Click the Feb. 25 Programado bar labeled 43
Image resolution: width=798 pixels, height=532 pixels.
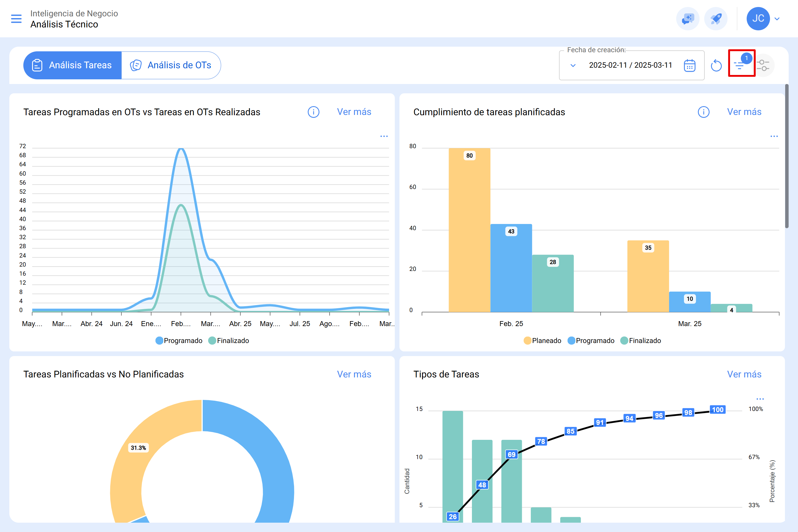(511, 268)
